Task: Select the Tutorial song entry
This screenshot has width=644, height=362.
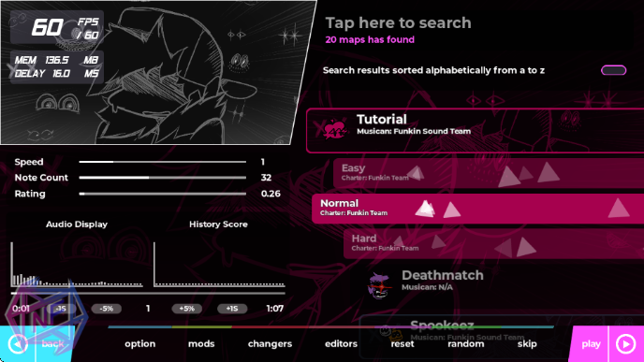Action: (476, 131)
